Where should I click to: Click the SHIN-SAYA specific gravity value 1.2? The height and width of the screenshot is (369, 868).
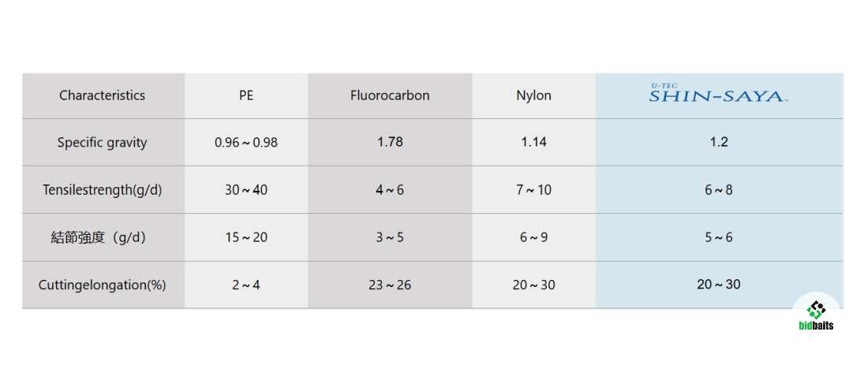coord(718,143)
